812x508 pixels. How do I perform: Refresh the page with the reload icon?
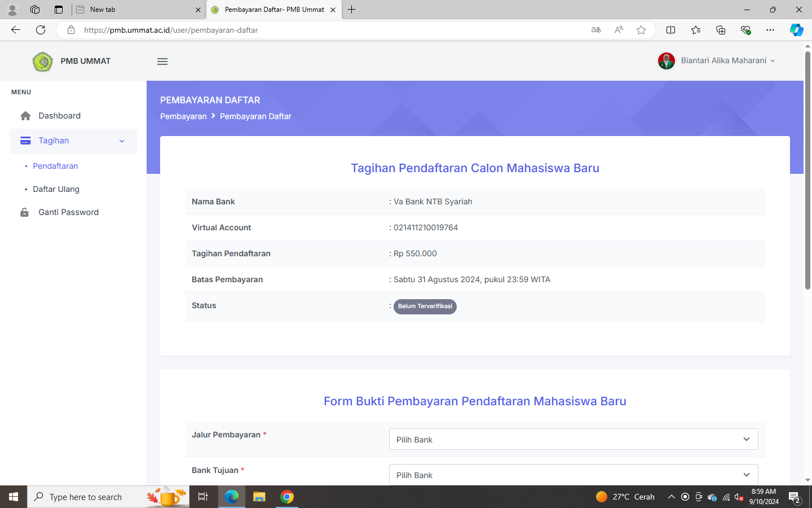click(41, 30)
